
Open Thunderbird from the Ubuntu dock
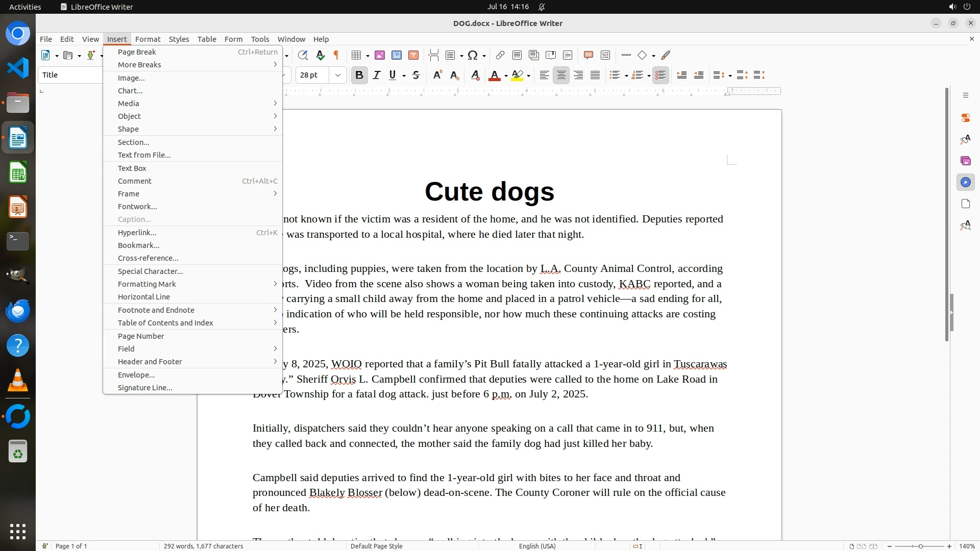(x=18, y=311)
